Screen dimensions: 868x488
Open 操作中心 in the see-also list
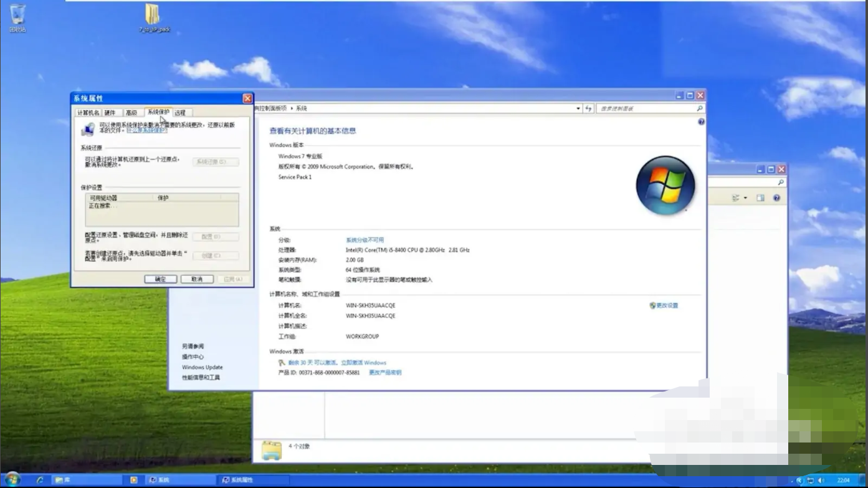[x=193, y=357]
